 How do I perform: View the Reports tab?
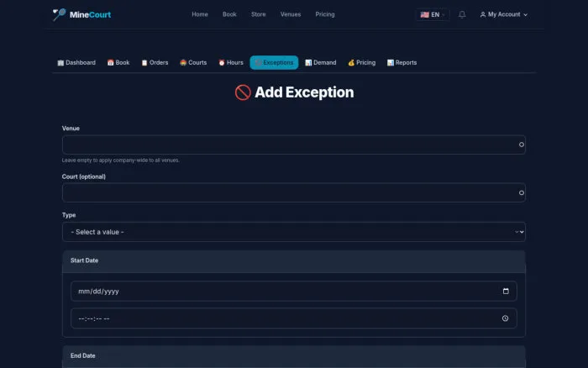tap(402, 63)
